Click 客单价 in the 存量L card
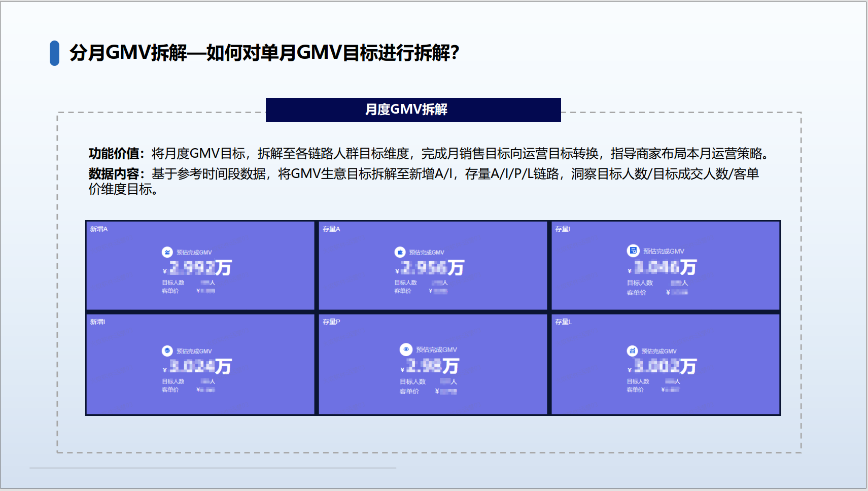Image resolution: width=868 pixels, height=491 pixels. pos(635,390)
